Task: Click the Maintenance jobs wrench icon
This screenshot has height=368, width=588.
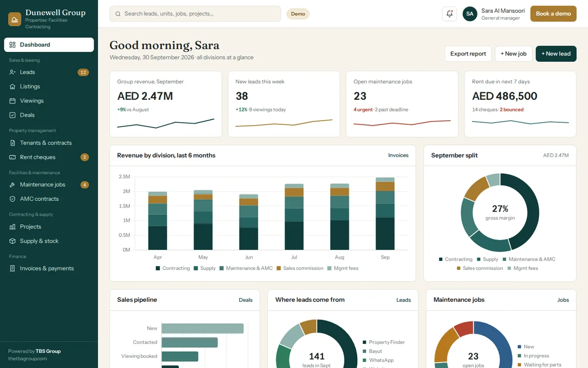Action: click(13, 184)
